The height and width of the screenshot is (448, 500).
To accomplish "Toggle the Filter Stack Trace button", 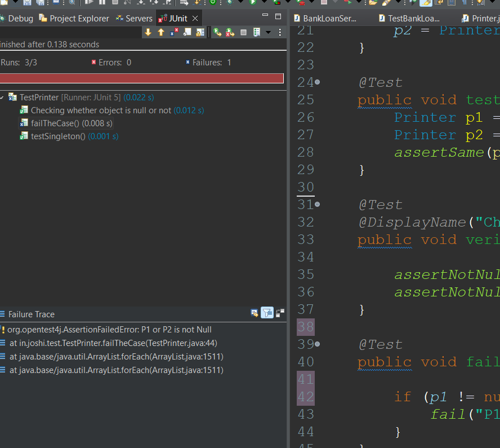I will click(x=267, y=313).
